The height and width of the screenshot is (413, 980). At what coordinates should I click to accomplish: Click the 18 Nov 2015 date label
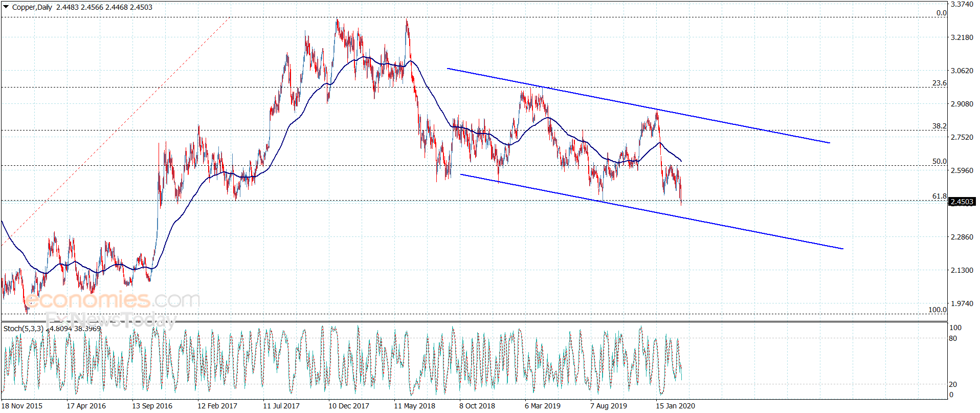point(22,406)
